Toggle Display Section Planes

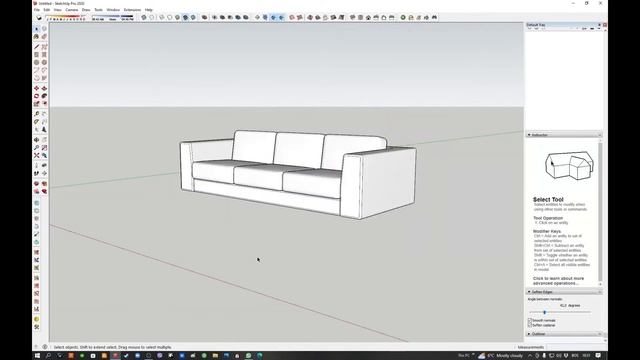(x=265, y=18)
